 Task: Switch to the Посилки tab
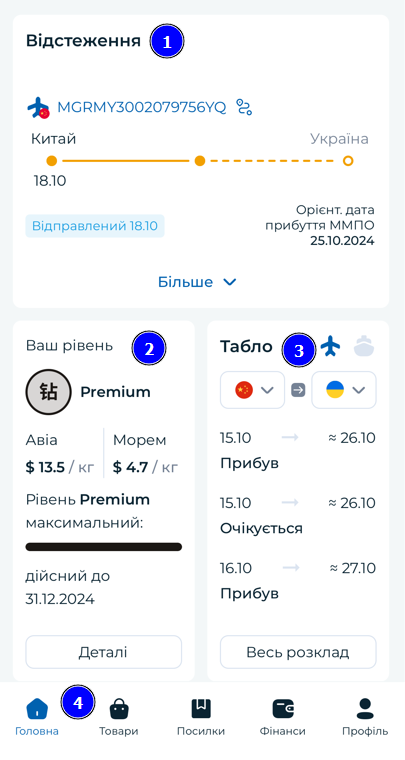click(201, 717)
